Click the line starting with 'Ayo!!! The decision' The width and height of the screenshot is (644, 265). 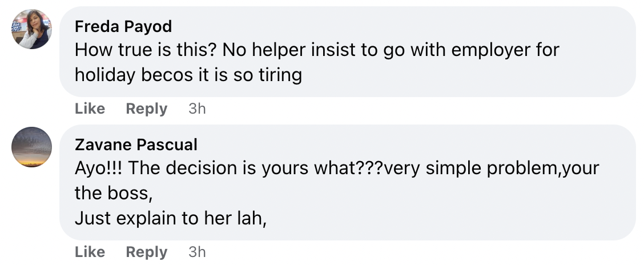pos(337,168)
